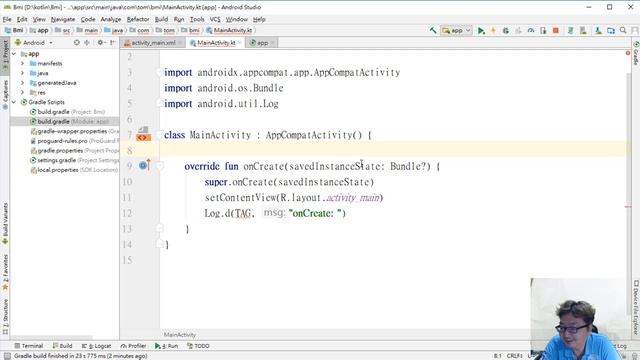Open the Profiler tool window
The width and height of the screenshot is (640, 360).
133,346
